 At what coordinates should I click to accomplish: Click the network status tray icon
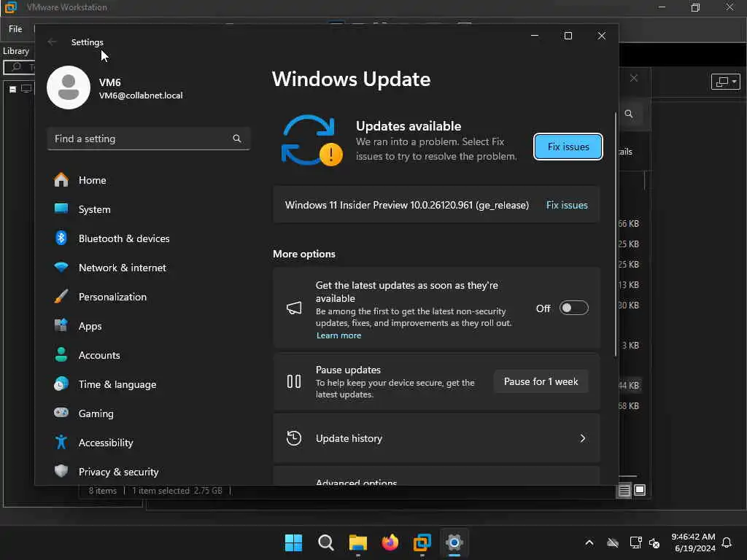(635, 542)
